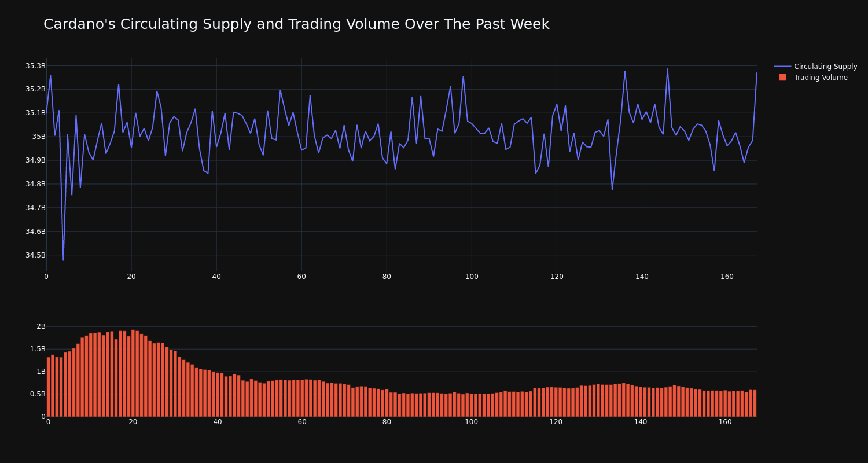Click the 160 tick under the supply chart
The height and width of the screenshot is (463, 868).
click(x=727, y=277)
